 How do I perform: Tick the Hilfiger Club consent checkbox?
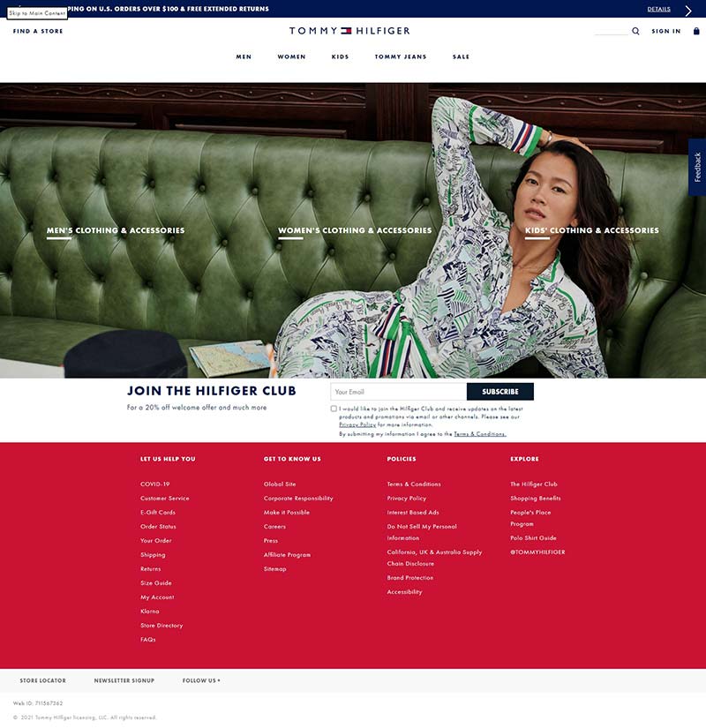(x=334, y=409)
